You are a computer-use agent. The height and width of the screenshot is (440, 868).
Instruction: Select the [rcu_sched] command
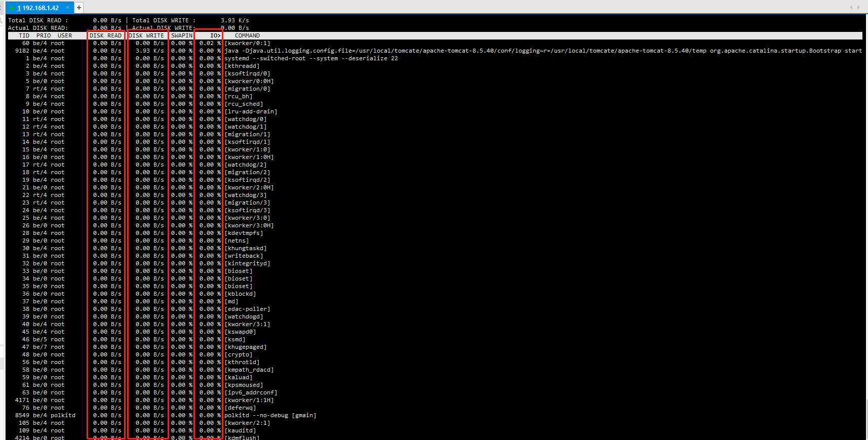[x=244, y=104]
